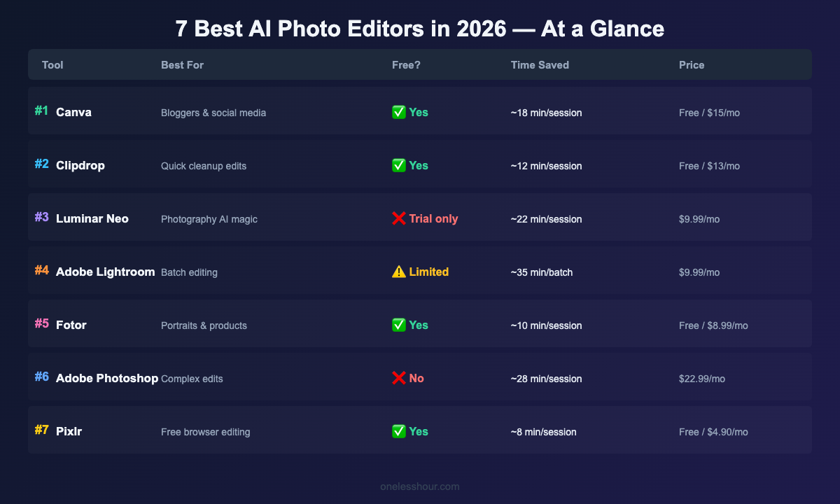840x504 pixels.
Task: Click the green check icon in Pixlr row
Action: (x=399, y=431)
